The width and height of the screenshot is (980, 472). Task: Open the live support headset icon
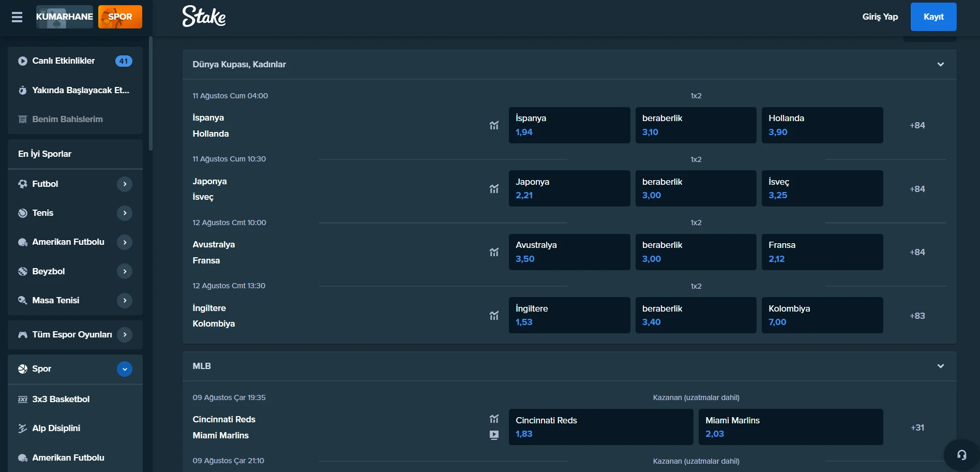pos(961,455)
